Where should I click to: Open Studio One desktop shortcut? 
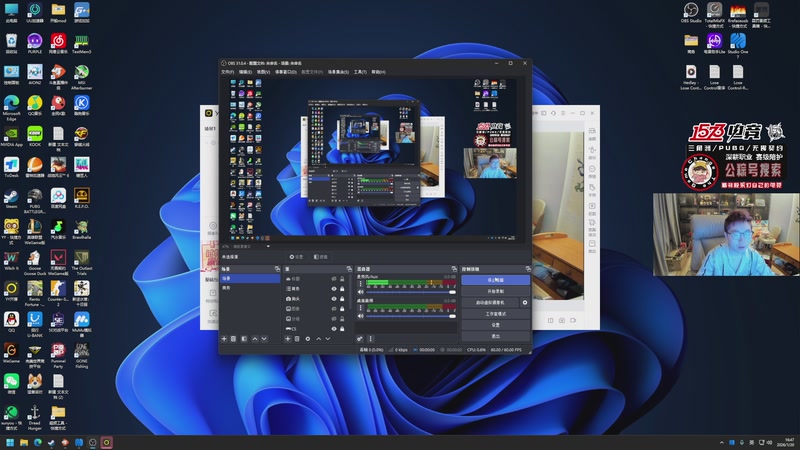pyautogui.click(x=738, y=46)
